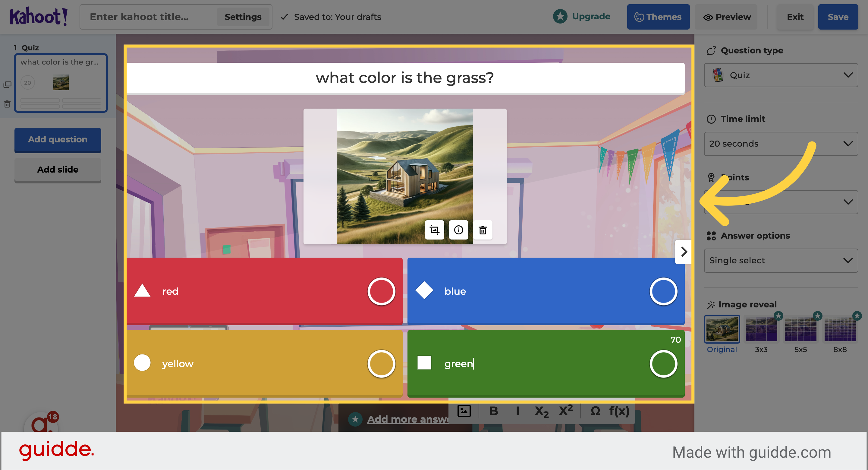This screenshot has width=868, height=470.
Task: Mark 'blue' as the correct answer
Action: [663, 291]
